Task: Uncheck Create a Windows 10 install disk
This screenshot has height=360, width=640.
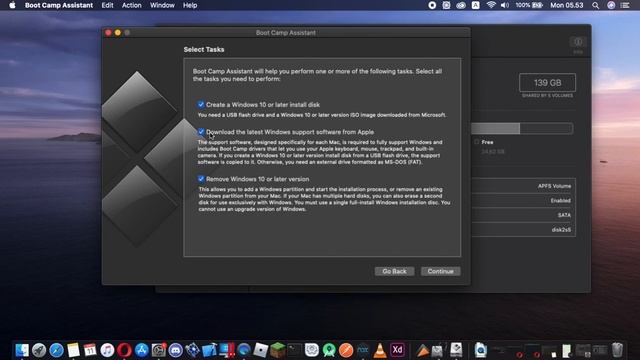Action: [201, 104]
